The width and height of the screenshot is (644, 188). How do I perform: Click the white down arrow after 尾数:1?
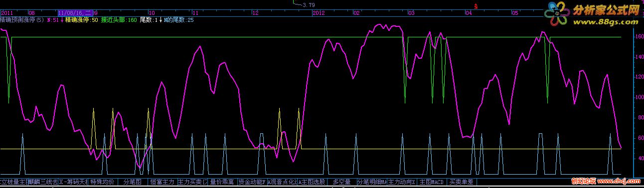[x=161, y=20]
